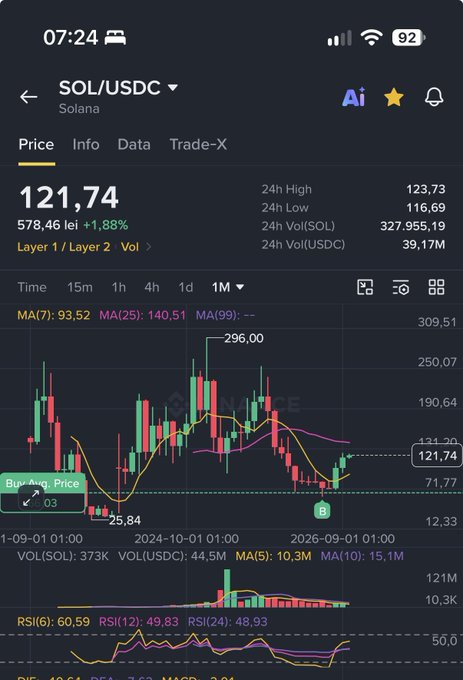
Task: Select the 1h chart interval
Action: pos(119,287)
